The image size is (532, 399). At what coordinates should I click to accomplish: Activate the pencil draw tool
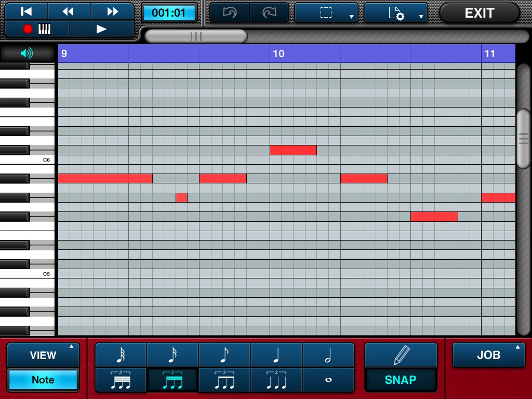tap(401, 355)
